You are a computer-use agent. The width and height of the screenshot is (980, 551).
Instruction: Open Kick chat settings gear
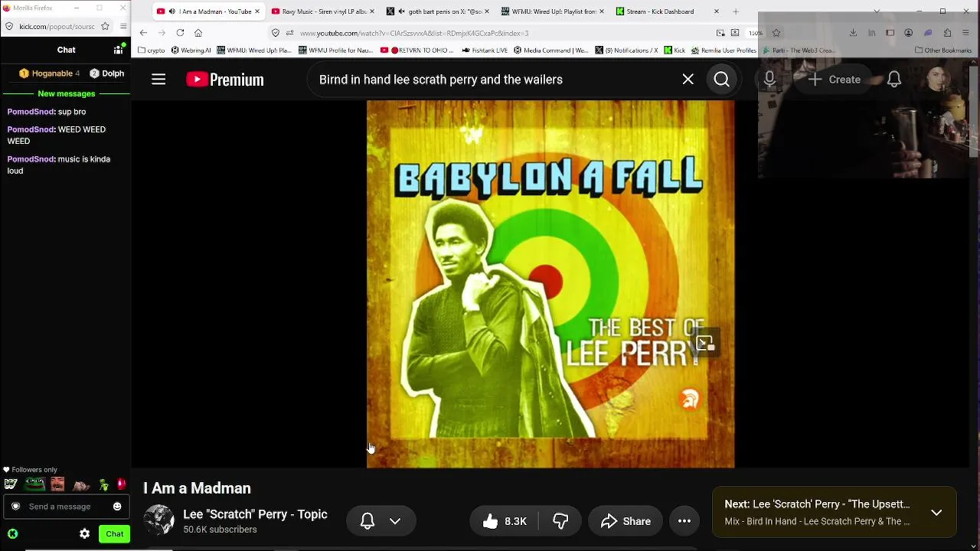pyautogui.click(x=85, y=534)
